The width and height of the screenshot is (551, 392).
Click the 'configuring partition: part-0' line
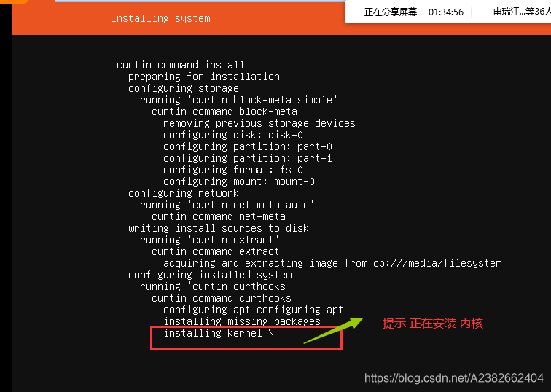(x=247, y=146)
